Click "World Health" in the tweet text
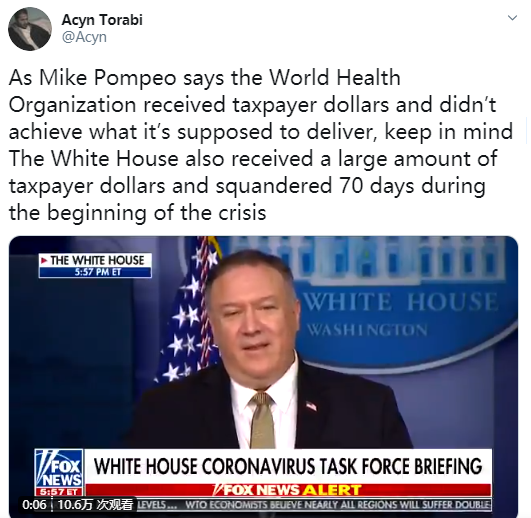 coord(335,78)
